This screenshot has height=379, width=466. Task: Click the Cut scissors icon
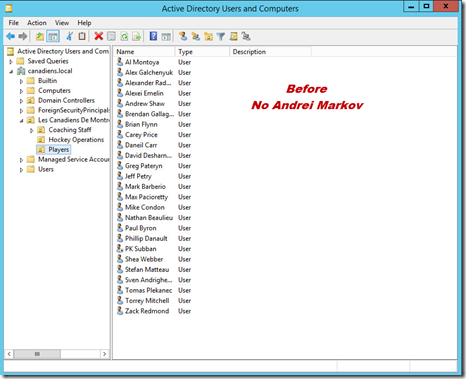click(x=69, y=36)
